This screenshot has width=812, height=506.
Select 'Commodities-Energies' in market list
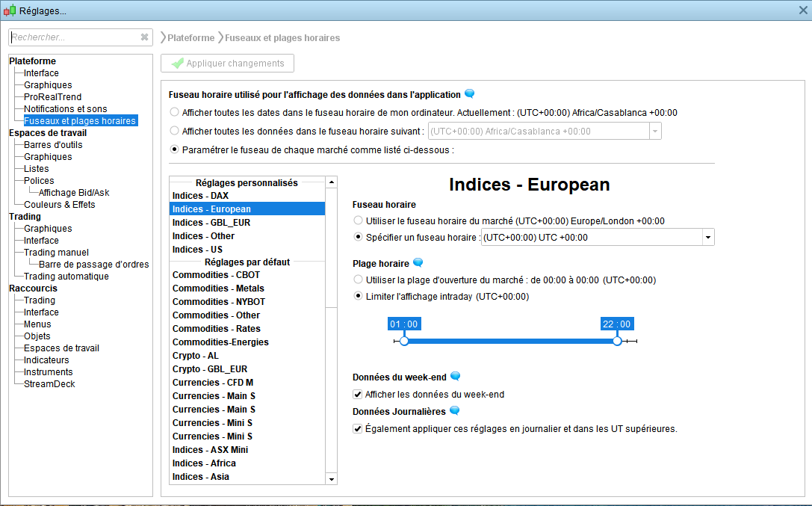[x=247, y=342]
